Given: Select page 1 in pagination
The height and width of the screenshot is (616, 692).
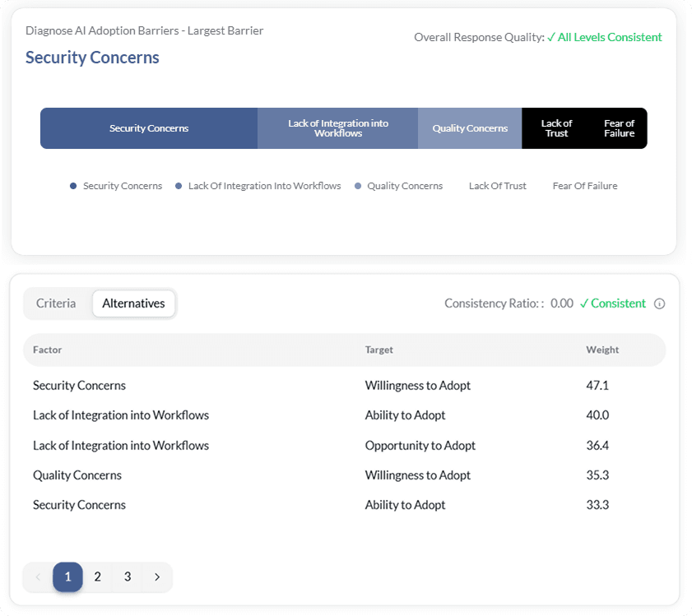Looking at the screenshot, I should [67, 577].
